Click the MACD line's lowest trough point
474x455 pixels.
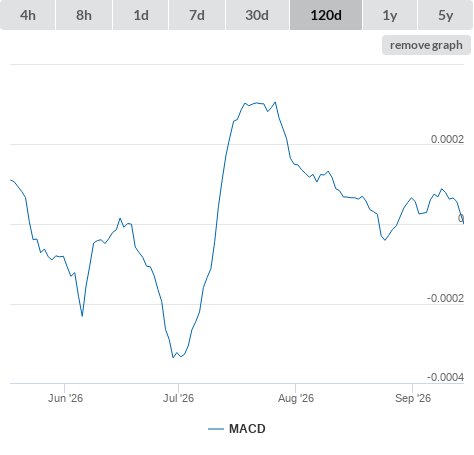click(x=173, y=357)
